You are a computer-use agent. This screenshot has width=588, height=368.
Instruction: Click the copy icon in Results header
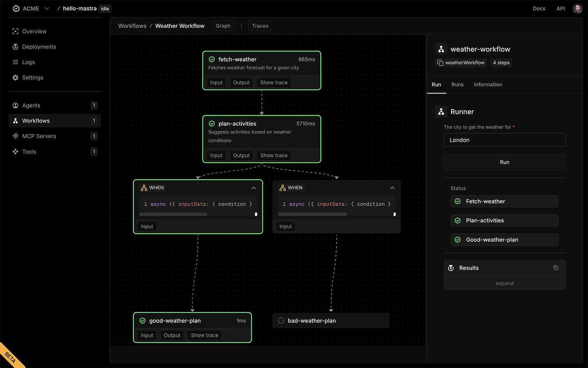pos(556,268)
